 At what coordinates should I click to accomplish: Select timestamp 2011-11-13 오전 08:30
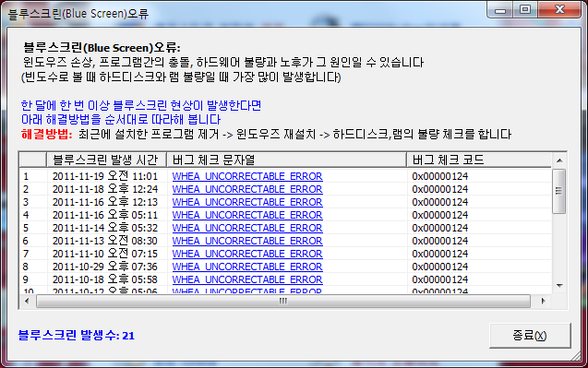[x=105, y=241]
